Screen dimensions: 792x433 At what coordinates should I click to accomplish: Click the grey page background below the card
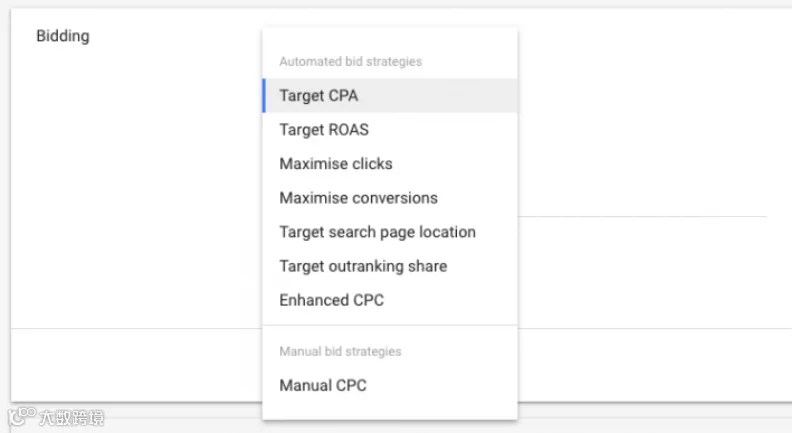(x=650, y=420)
